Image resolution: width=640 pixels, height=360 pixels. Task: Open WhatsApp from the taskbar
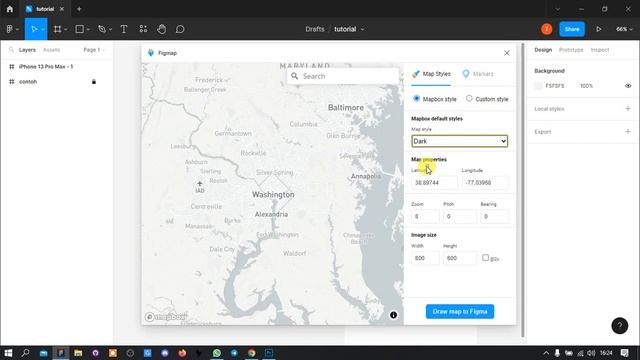coord(217,353)
